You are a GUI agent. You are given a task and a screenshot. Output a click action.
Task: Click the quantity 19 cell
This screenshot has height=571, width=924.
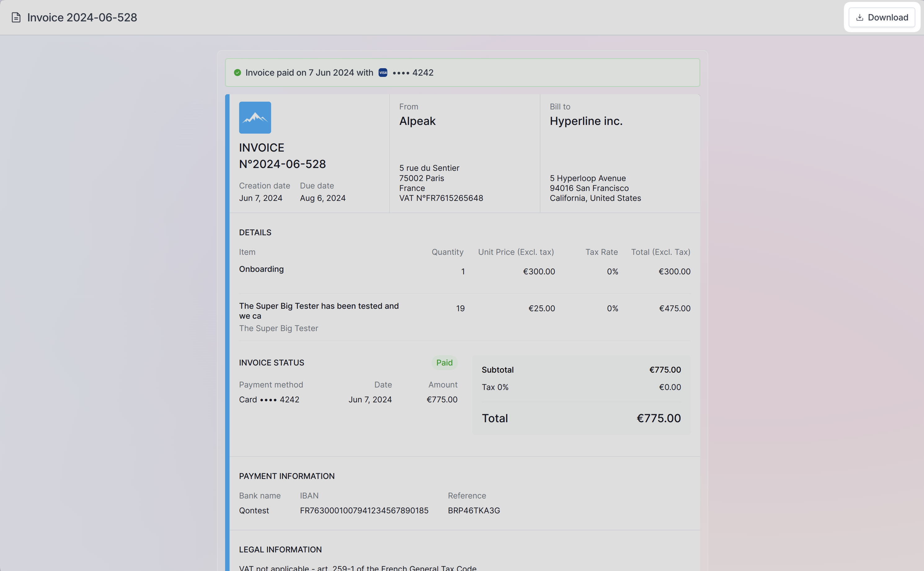(460, 308)
